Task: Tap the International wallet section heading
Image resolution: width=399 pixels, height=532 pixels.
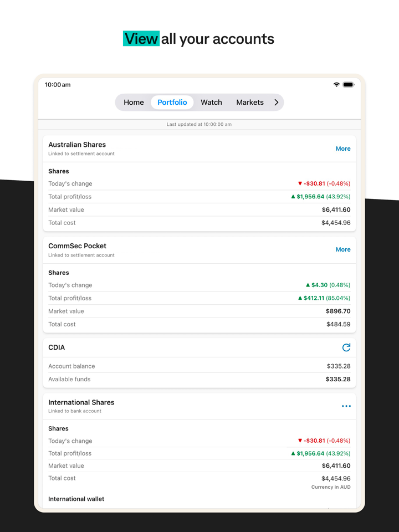Action: click(x=76, y=499)
